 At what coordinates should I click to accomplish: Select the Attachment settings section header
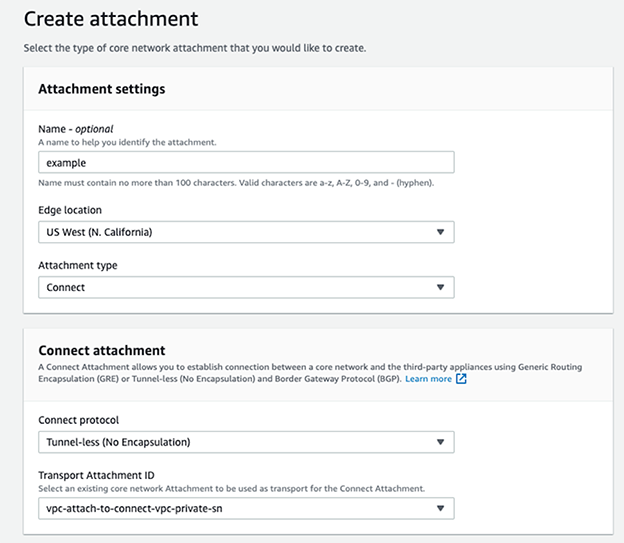pyautogui.click(x=101, y=89)
